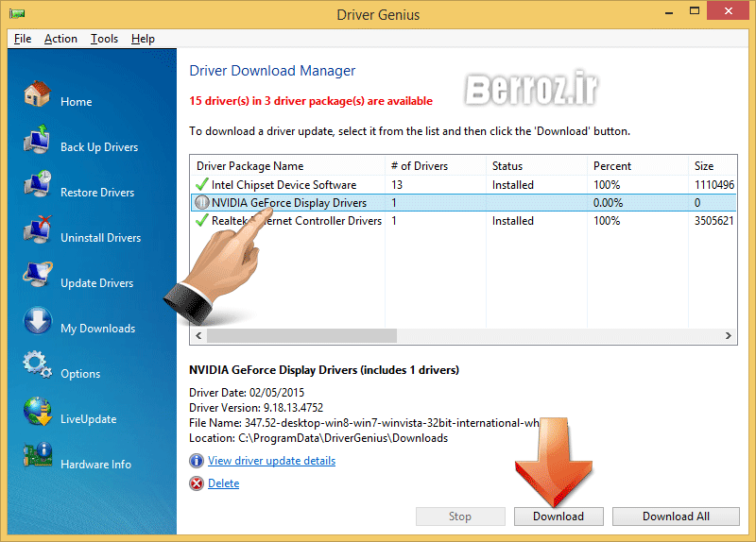
Task: Open the Tools menu
Action: point(104,39)
